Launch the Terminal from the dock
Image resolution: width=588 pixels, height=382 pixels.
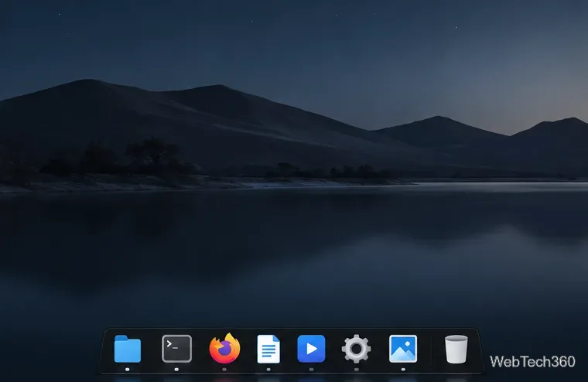point(176,349)
